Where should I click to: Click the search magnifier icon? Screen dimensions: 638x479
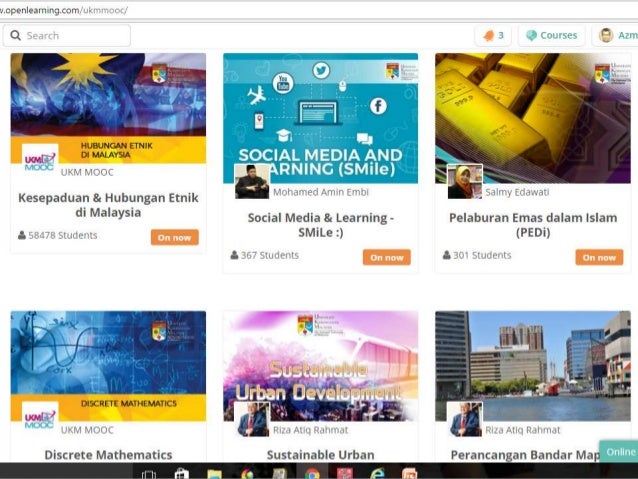tap(15, 35)
